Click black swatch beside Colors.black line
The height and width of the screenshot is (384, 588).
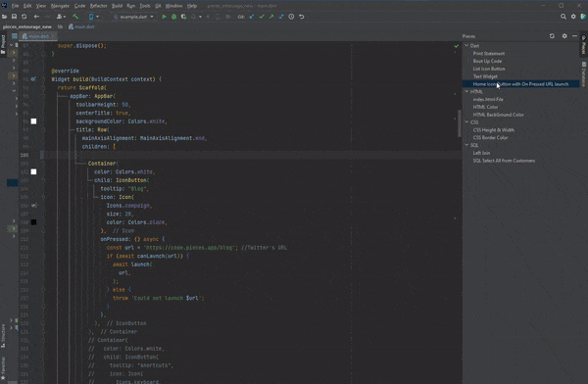click(33, 222)
